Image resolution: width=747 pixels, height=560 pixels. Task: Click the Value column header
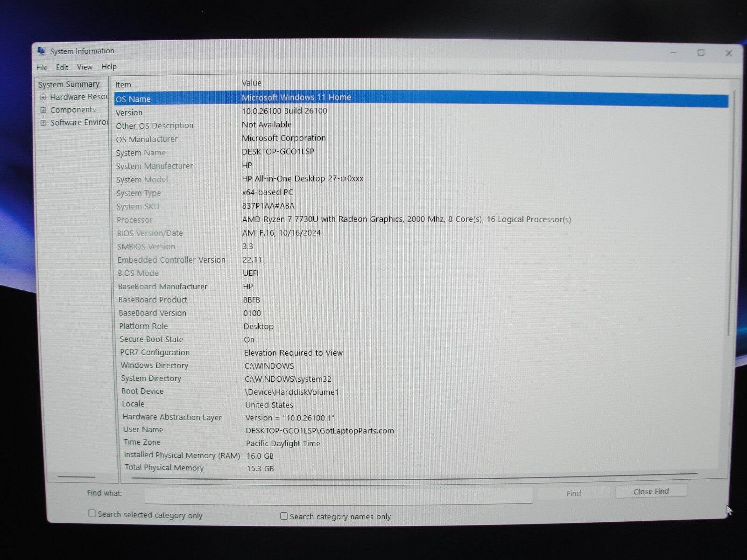(252, 83)
